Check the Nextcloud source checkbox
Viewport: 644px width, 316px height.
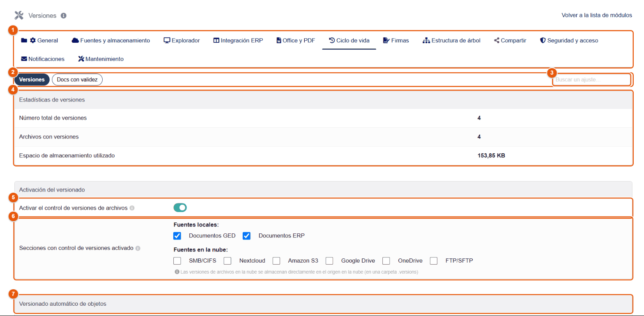coord(228,261)
